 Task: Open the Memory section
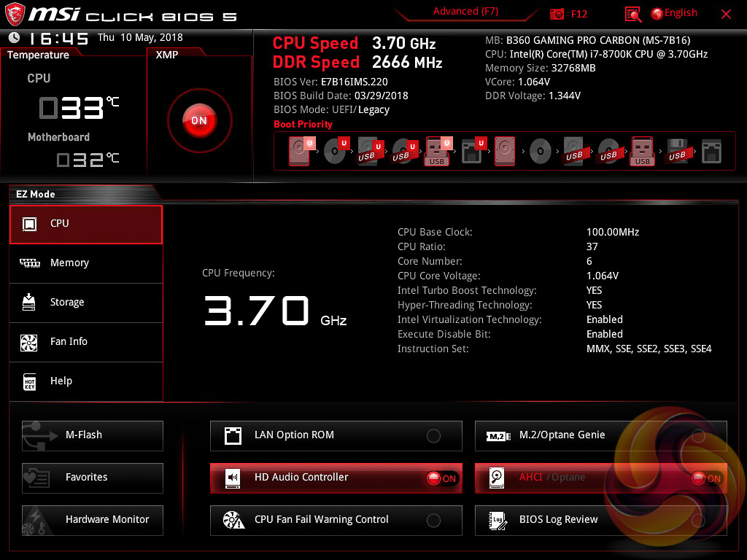[86, 262]
